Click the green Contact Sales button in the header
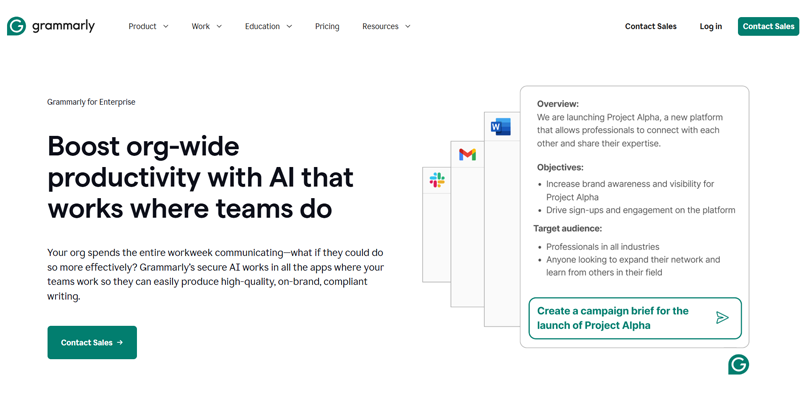 click(768, 27)
